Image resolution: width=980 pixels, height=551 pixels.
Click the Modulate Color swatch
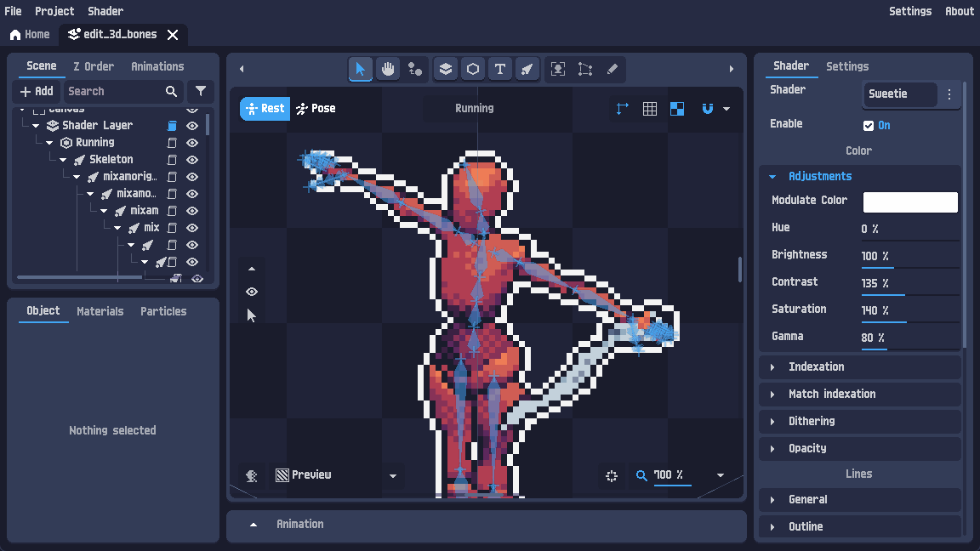click(910, 202)
